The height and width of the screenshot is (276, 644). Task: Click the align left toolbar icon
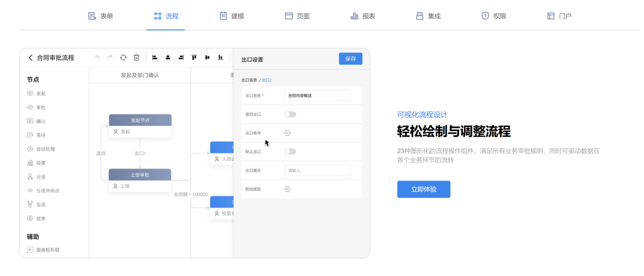tap(155, 58)
